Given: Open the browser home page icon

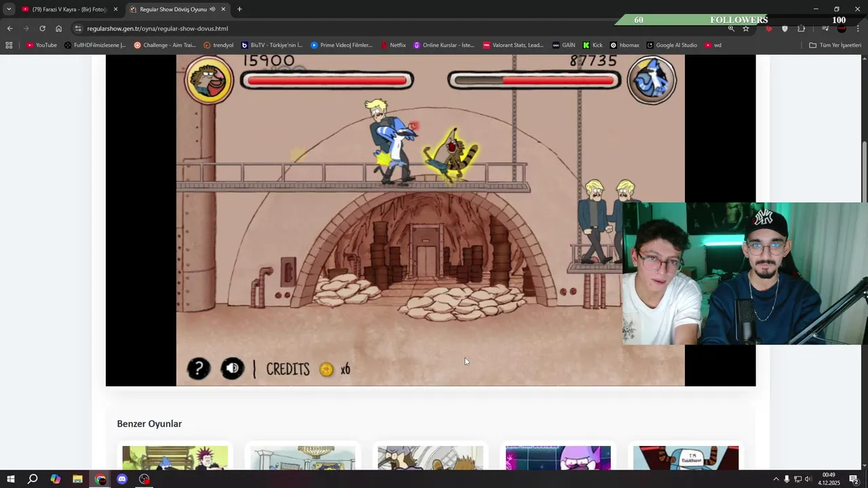Looking at the screenshot, I should tap(58, 28).
